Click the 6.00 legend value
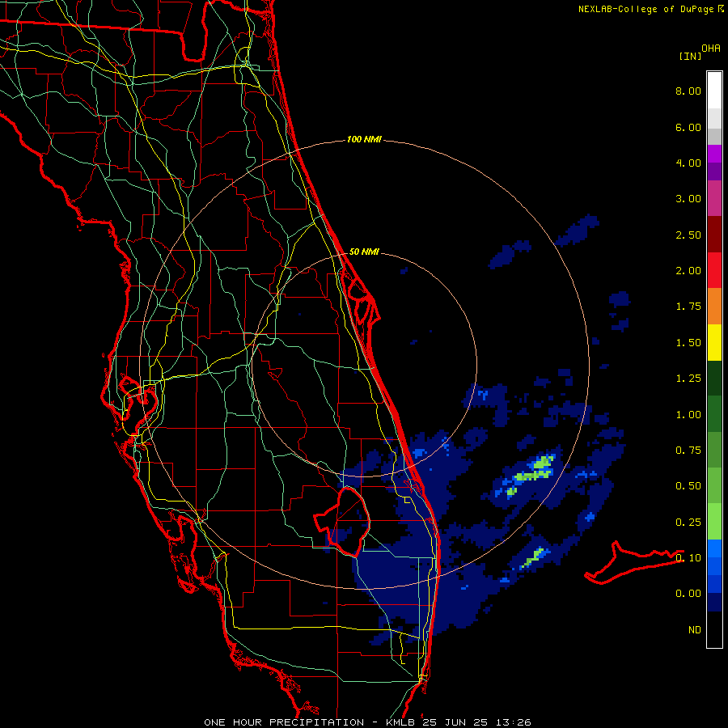Image resolution: width=728 pixels, height=728 pixels. pyautogui.click(x=688, y=127)
